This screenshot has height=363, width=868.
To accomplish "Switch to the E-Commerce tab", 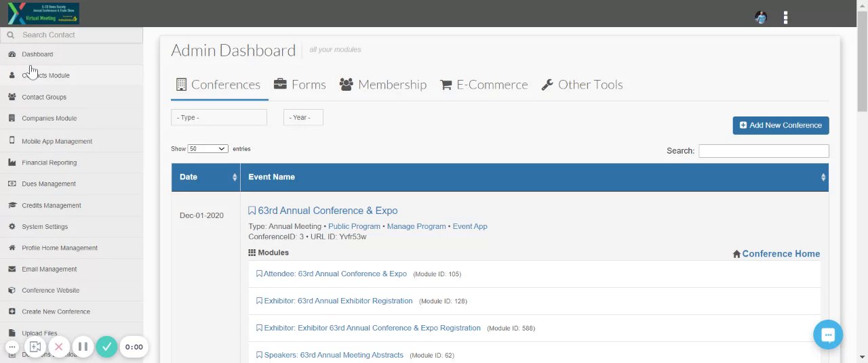I will pyautogui.click(x=484, y=85).
